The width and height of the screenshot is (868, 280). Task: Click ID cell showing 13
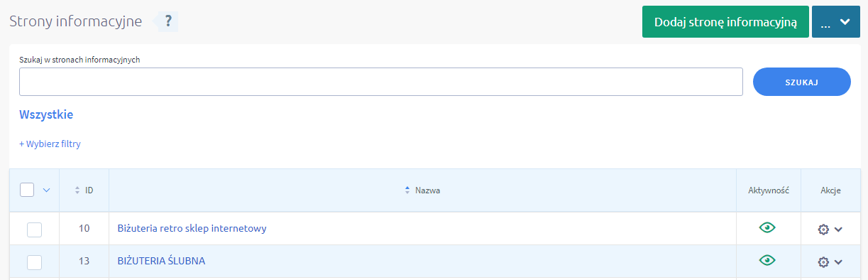coord(84,261)
